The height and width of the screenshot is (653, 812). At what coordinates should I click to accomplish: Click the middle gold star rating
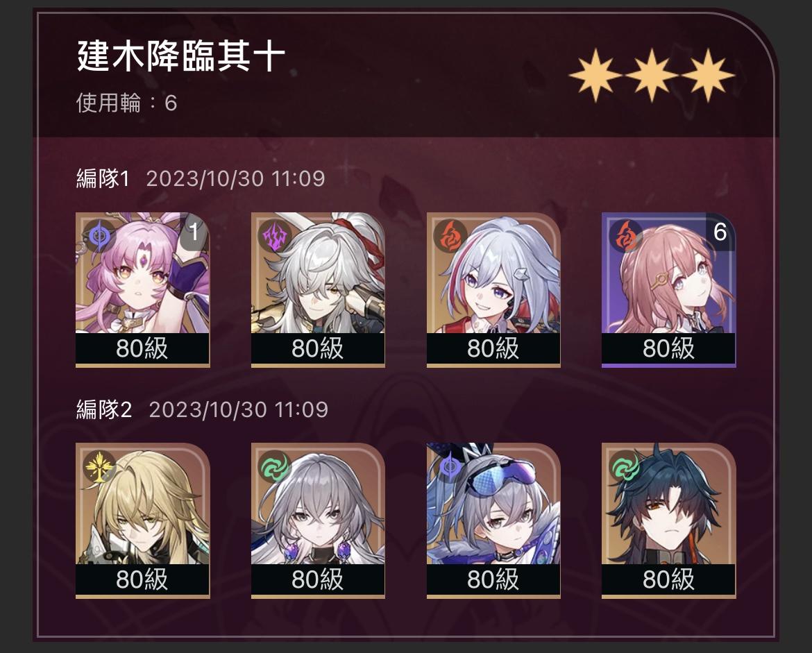click(652, 75)
